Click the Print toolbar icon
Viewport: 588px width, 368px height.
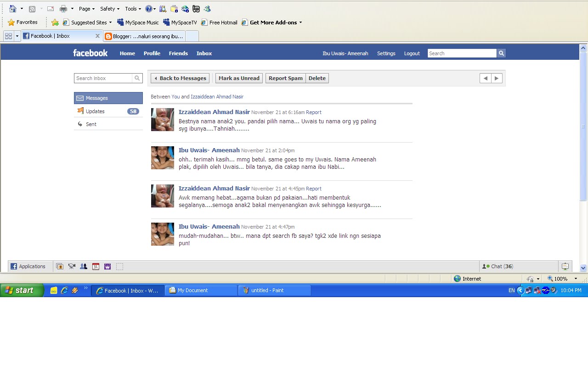point(63,9)
